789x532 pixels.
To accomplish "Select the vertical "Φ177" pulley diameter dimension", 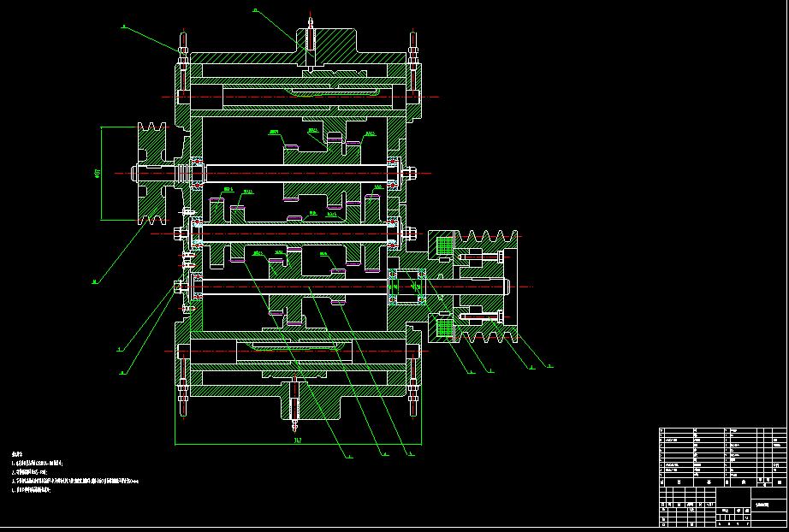I will point(98,174).
